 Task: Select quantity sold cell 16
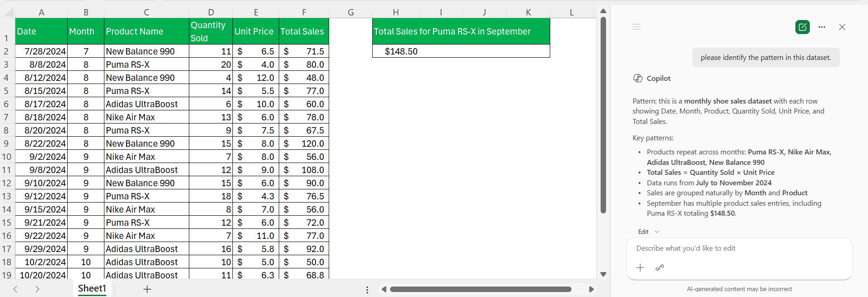click(211, 249)
